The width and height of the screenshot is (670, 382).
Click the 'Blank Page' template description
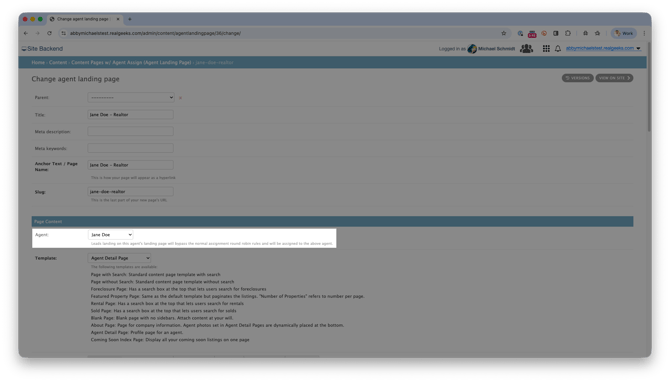162,318
